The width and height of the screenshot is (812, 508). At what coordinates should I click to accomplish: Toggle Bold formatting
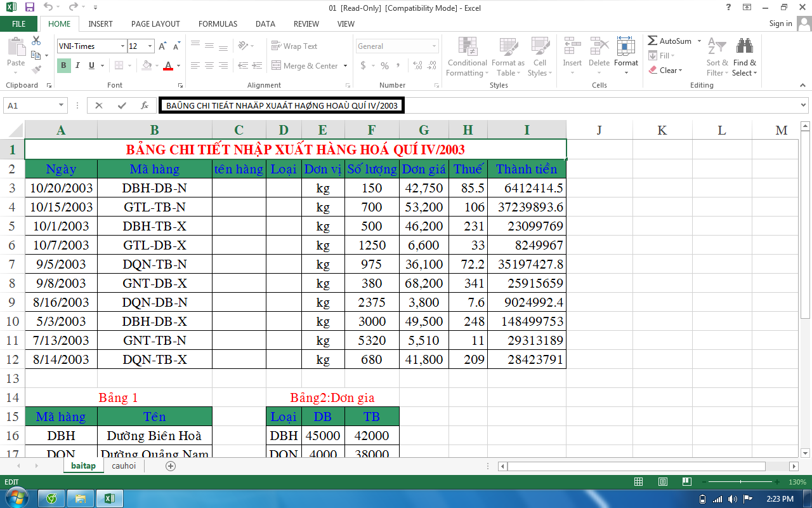[63, 65]
